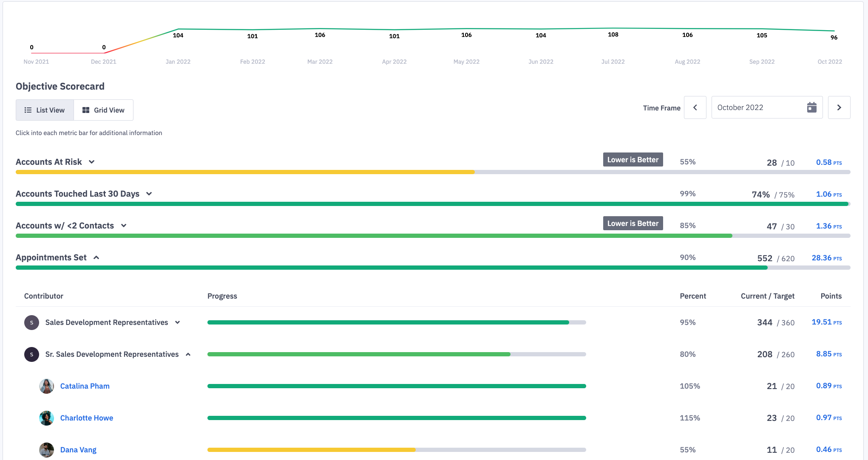The image size is (868, 460).
Task: Click the 'Lower is Better' badge on Accounts w/ <2 Contacts
Action: tap(633, 224)
